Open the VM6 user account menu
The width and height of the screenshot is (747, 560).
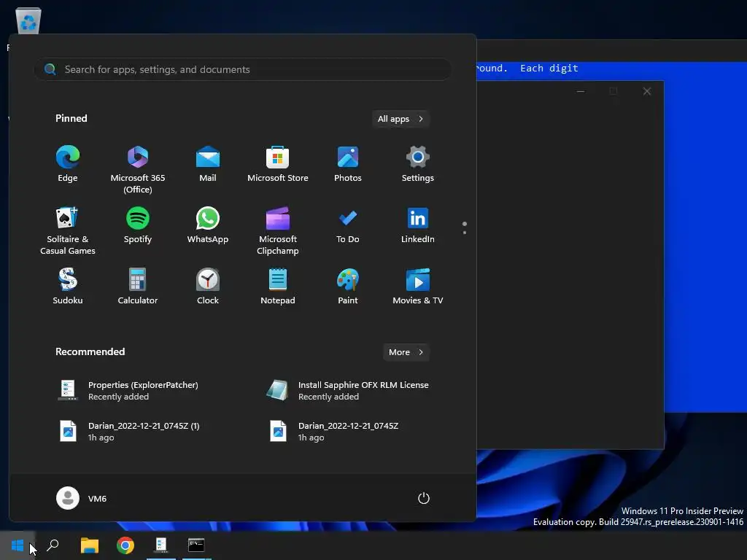tap(82, 498)
